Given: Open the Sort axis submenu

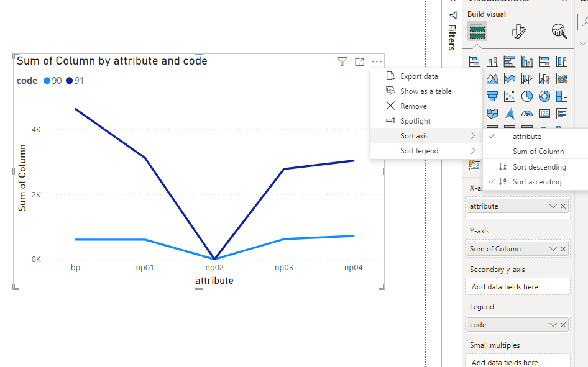Looking at the screenshot, I should pyautogui.click(x=426, y=135).
